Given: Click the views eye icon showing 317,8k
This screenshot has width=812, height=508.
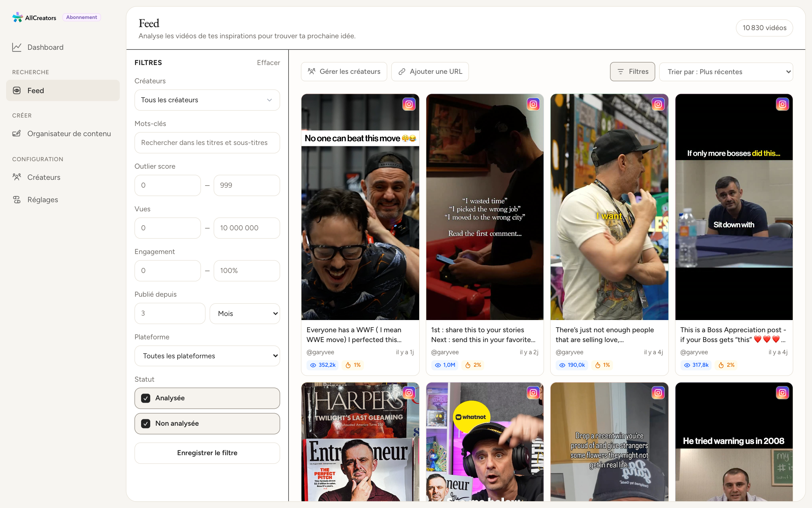Looking at the screenshot, I should [687, 365].
